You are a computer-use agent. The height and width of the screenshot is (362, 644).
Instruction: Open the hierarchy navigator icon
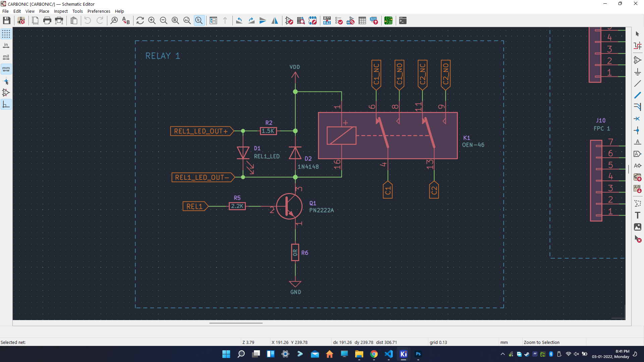tap(213, 21)
